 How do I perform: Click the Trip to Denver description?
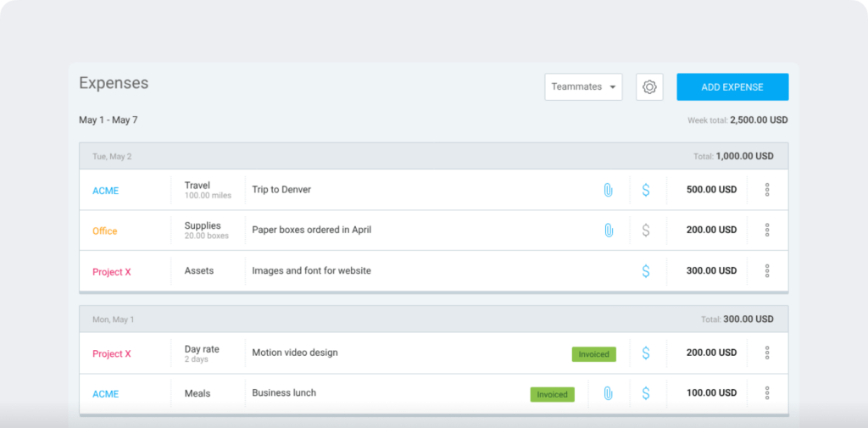click(281, 189)
